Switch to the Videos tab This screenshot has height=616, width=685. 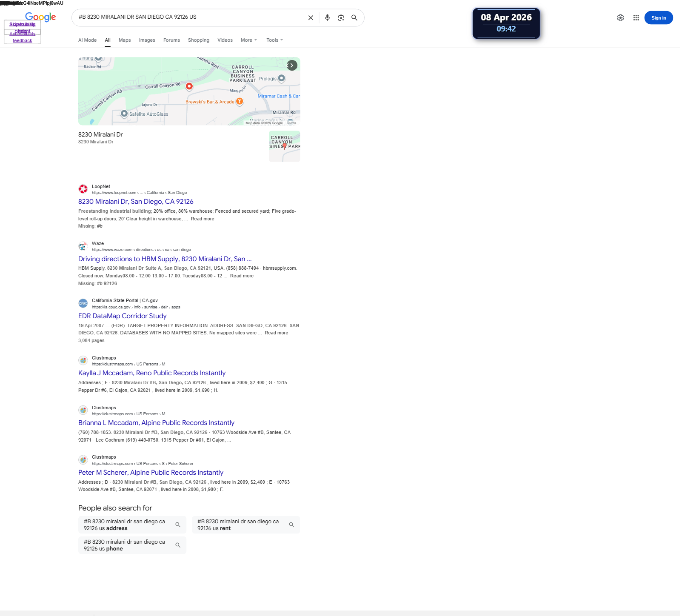click(225, 40)
